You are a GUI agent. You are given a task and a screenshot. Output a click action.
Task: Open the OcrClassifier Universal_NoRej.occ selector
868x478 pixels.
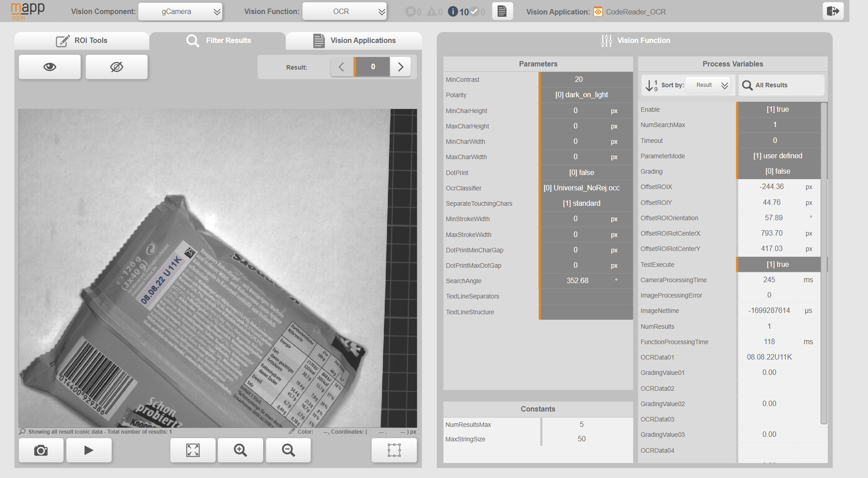coord(586,188)
